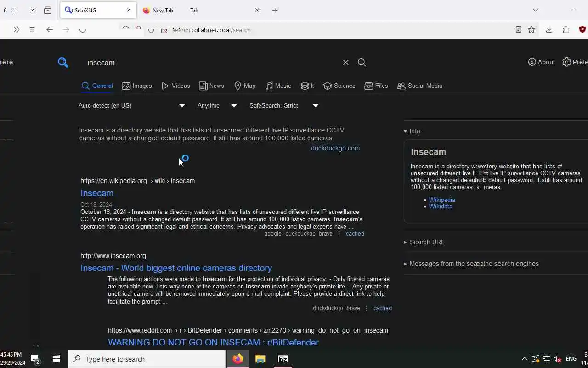The width and height of the screenshot is (588, 368).
Task: Open the list all tabs chevron
Action: (535, 10)
